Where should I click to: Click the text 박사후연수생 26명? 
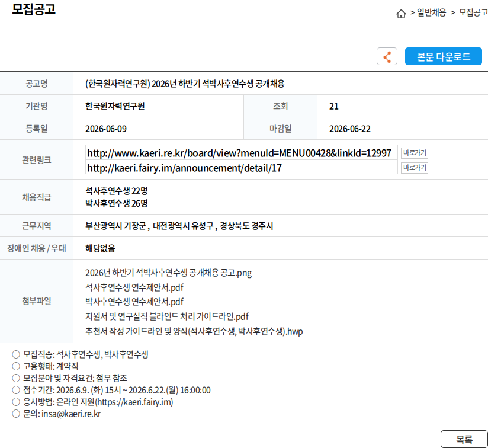click(x=117, y=203)
